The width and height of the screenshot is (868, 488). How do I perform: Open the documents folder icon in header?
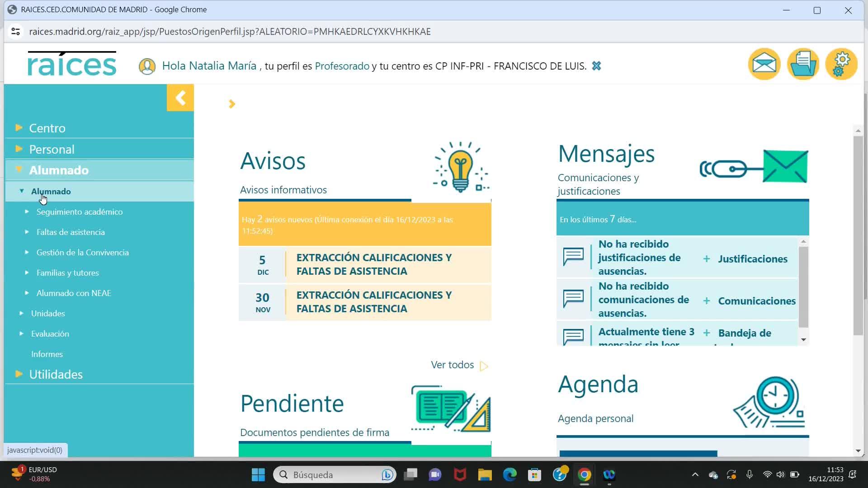(803, 64)
